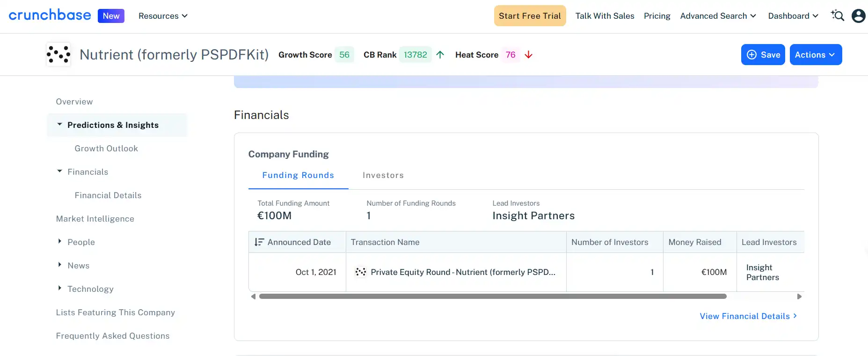Open the View Financial Details link
The image size is (868, 356).
click(x=748, y=316)
